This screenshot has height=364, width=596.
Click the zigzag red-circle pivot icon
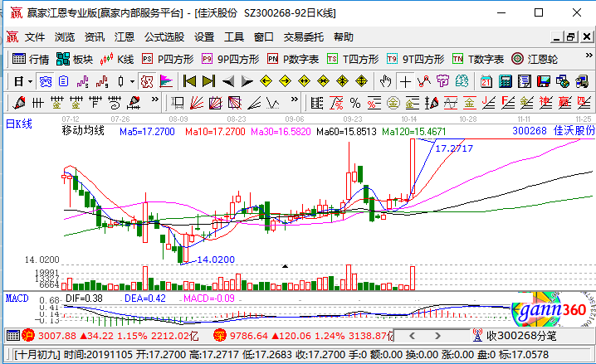[424, 81]
